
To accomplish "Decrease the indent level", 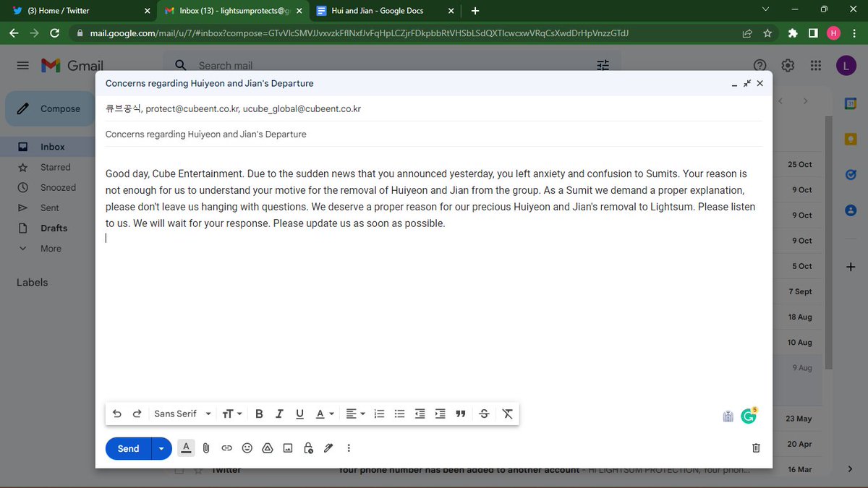I will tap(420, 414).
